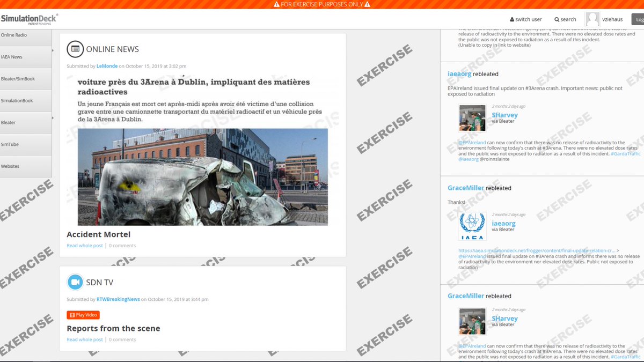Open iaeaorg name next to IAEA logo
This screenshot has height=362, width=644.
point(504,223)
